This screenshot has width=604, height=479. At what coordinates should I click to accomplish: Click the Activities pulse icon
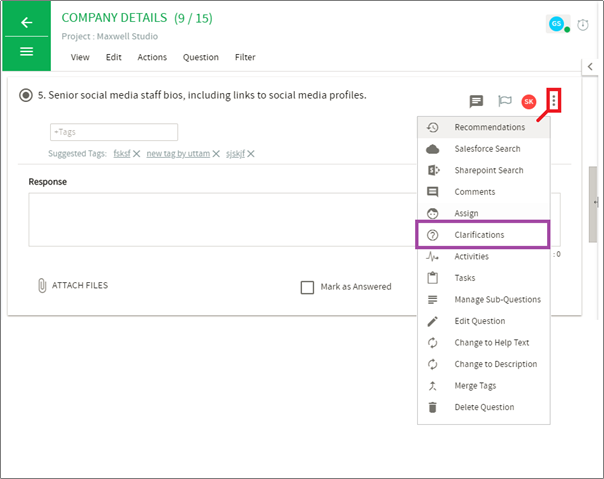pos(433,256)
